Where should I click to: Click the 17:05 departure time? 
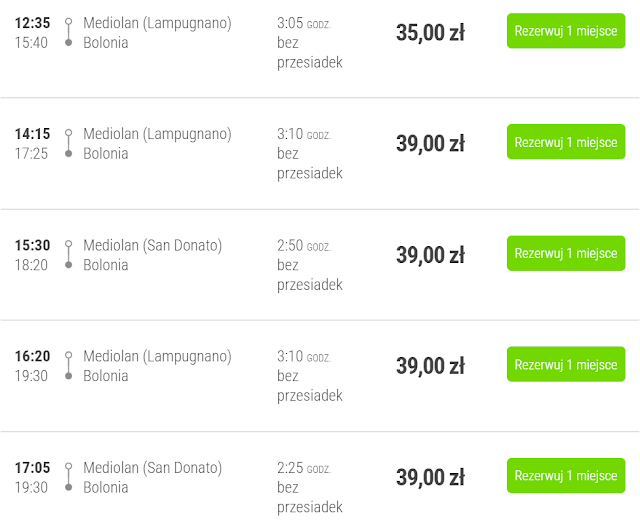[32, 467]
